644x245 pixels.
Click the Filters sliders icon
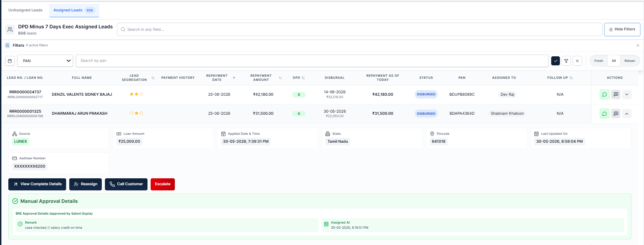[x=7, y=45]
